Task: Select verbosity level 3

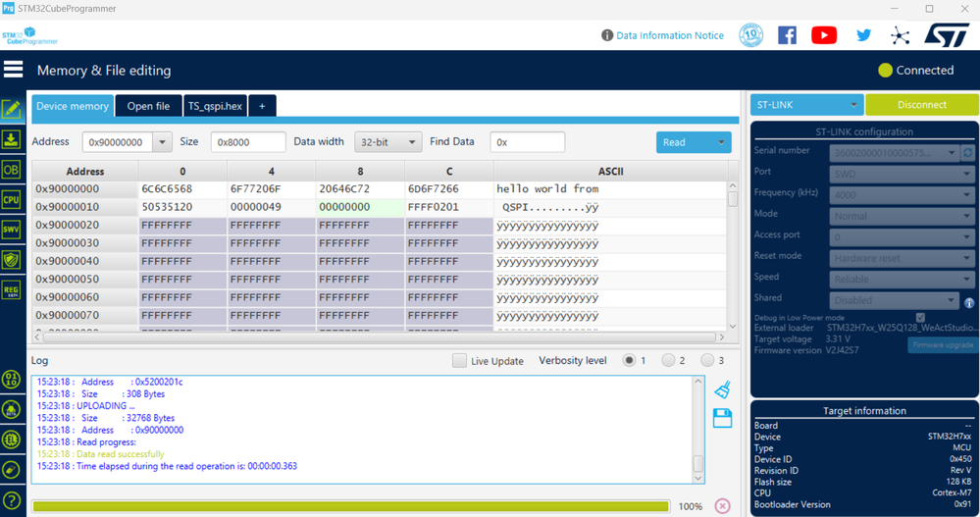Action: [x=707, y=360]
